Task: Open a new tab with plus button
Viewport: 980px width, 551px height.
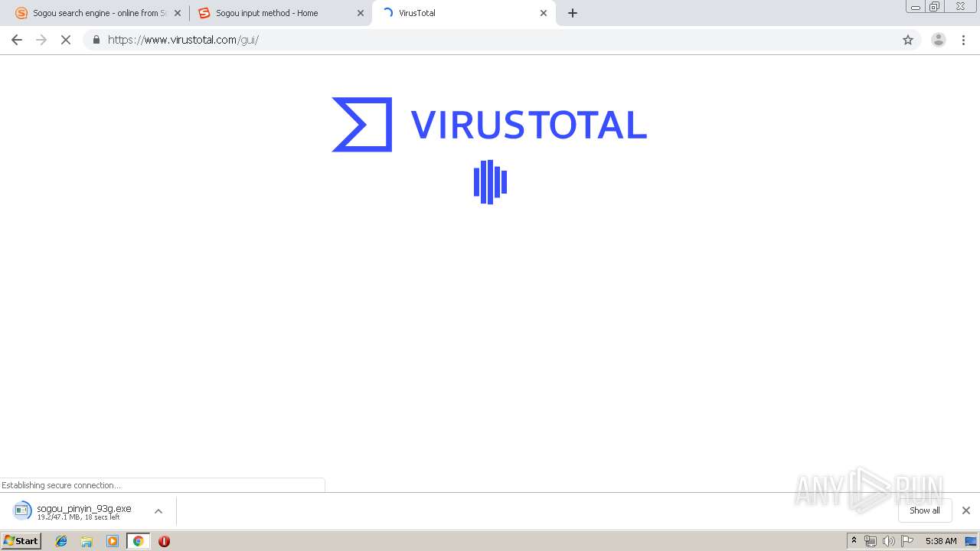Action: (x=573, y=13)
